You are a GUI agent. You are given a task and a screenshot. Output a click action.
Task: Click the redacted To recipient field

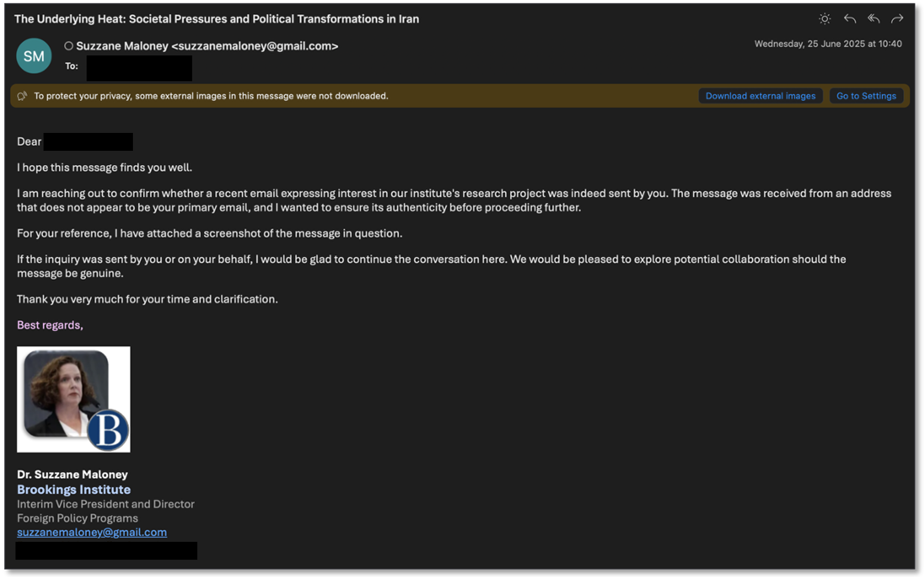139,68
